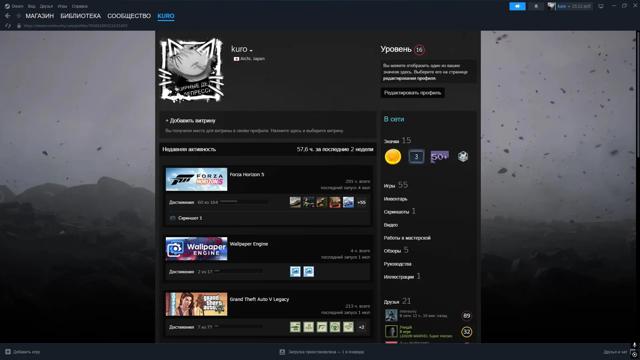Open downloads manager in the bottom bar

pos(322,351)
